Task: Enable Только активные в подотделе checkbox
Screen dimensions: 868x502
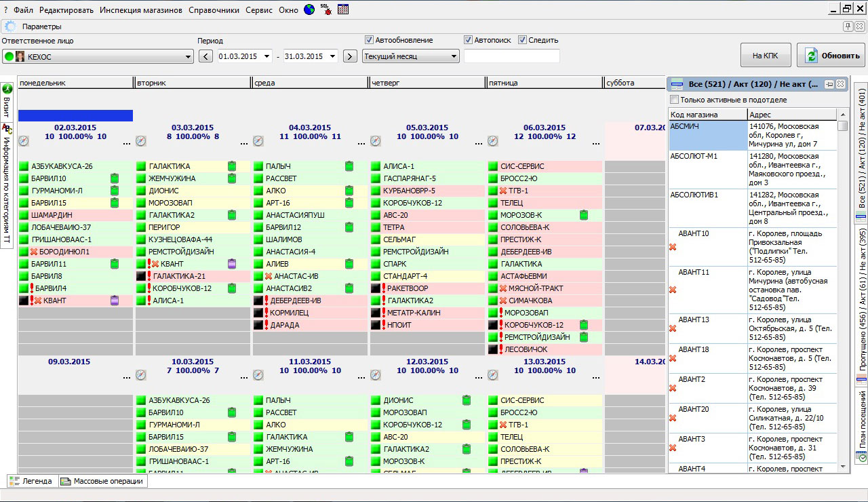Action: (674, 100)
